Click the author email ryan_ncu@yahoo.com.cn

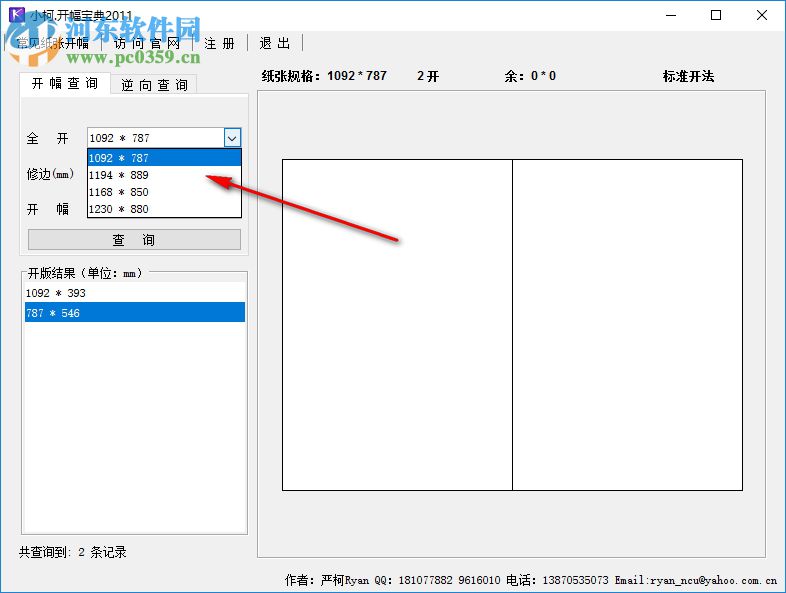[713, 580]
